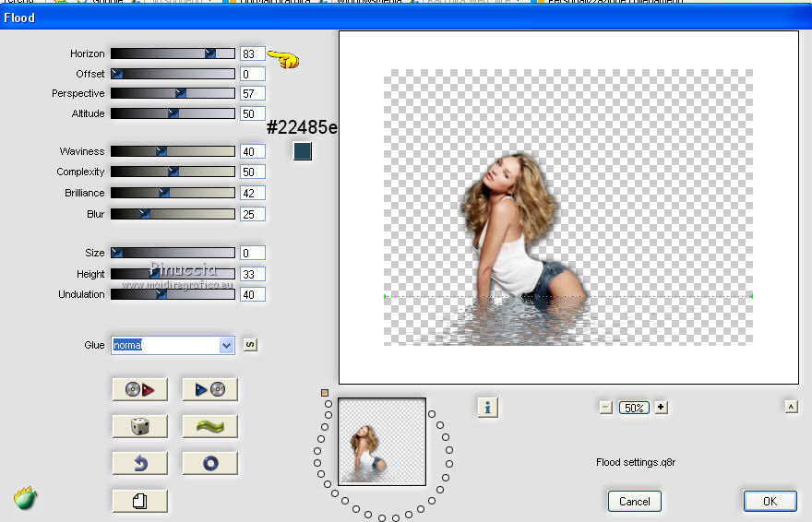The height and width of the screenshot is (522, 812).
Task: Click the green horizon line left handle
Action: click(x=386, y=296)
